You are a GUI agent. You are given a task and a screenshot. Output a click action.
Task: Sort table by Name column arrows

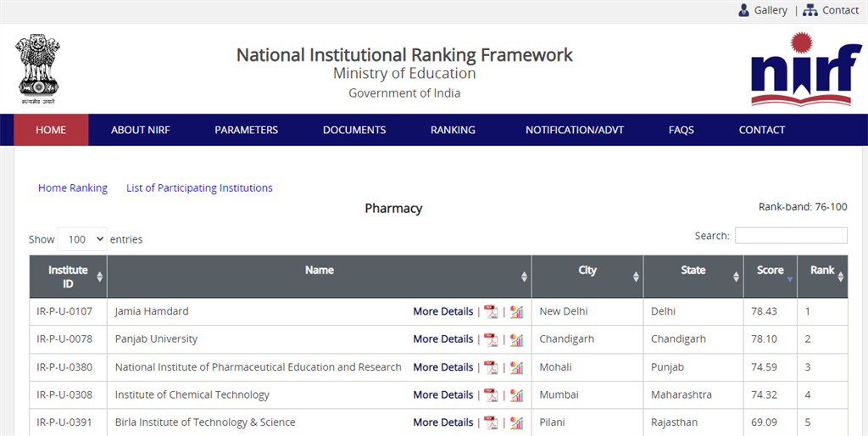(x=524, y=277)
